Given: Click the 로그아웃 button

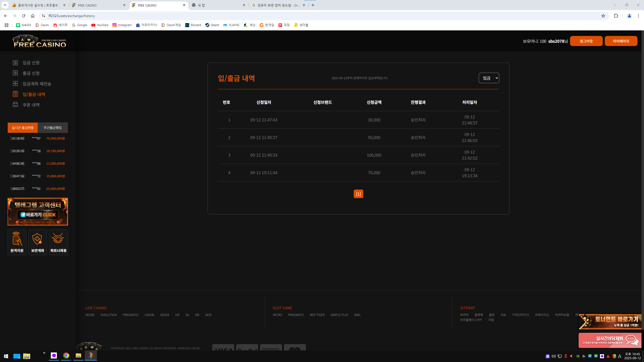Looking at the screenshot, I should coord(586,41).
